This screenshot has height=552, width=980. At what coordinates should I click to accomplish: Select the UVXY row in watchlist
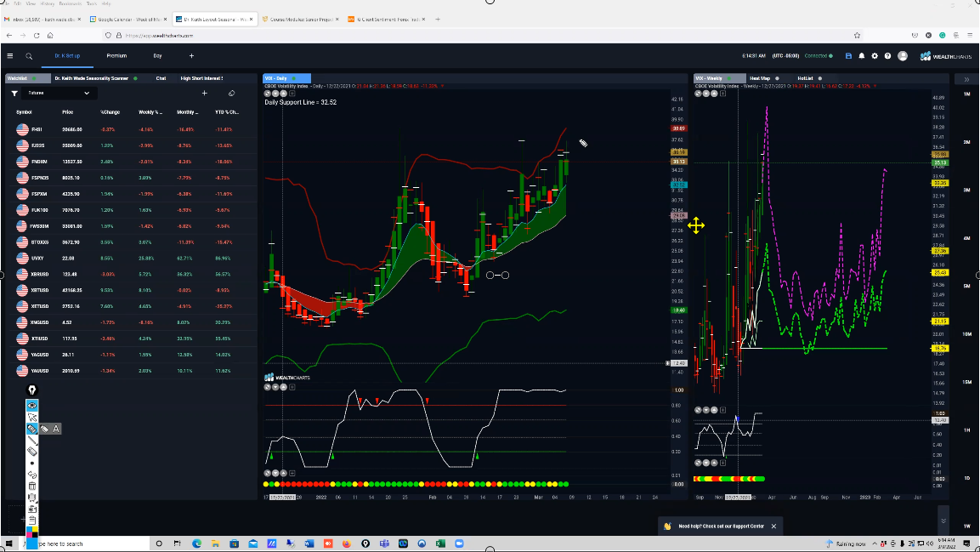(129, 259)
